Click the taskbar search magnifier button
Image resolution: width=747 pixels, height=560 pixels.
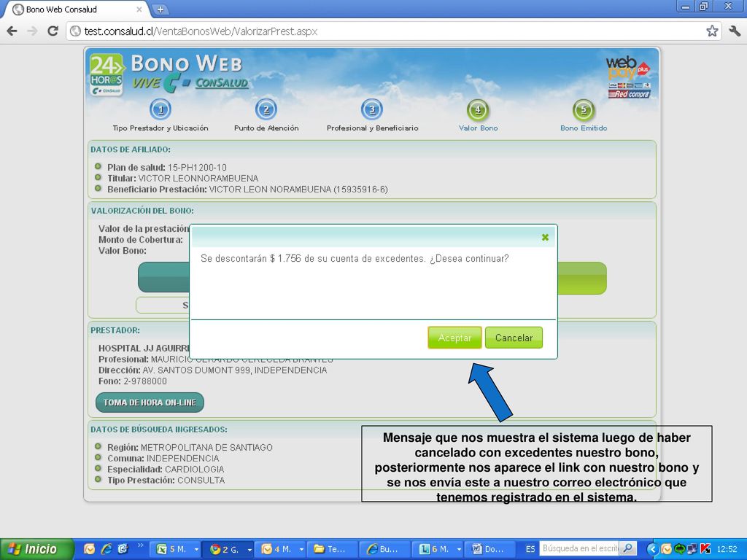point(628,548)
